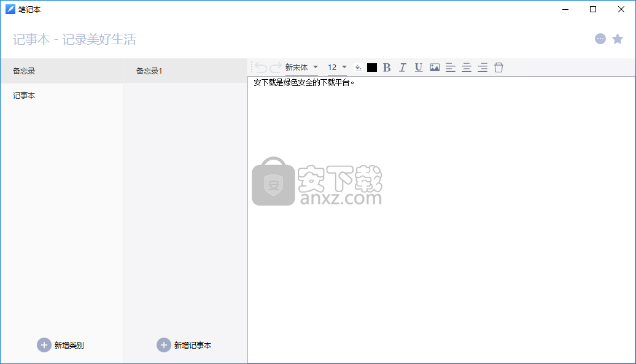The width and height of the screenshot is (636, 364).
Task: Undo the last edit
Action: (x=261, y=68)
